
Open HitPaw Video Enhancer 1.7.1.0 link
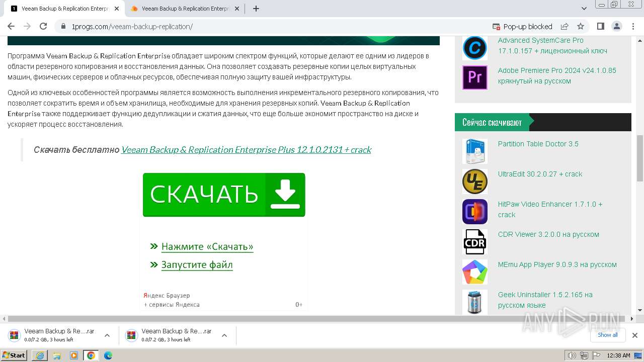pyautogui.click(x=550, y=210)
